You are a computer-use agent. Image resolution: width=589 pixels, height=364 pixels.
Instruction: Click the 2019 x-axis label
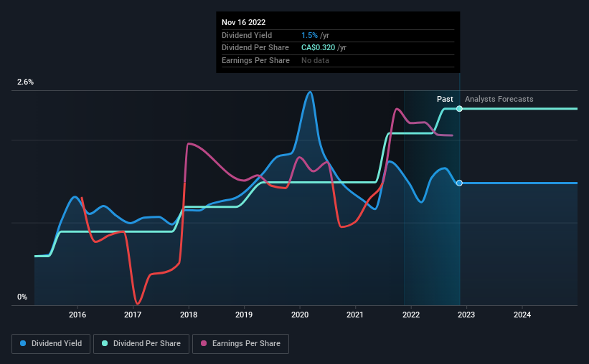click(244, 315)
